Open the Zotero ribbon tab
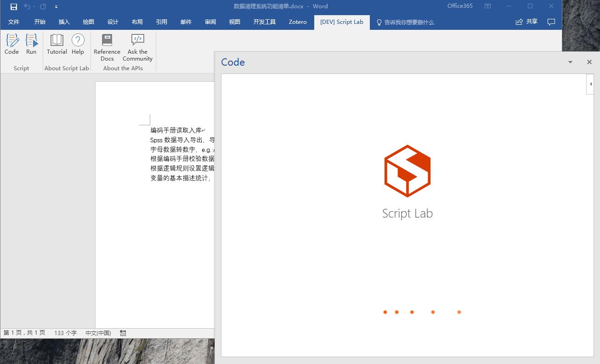Image resolution: width=600 pixels, height=364 pixels. pos(297,22)
